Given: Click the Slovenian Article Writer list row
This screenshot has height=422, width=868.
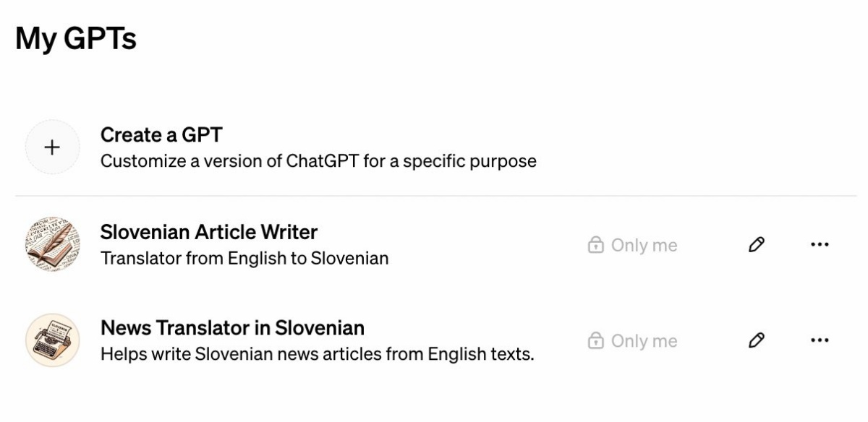Looking at the screenshot, I should (435, 244).
